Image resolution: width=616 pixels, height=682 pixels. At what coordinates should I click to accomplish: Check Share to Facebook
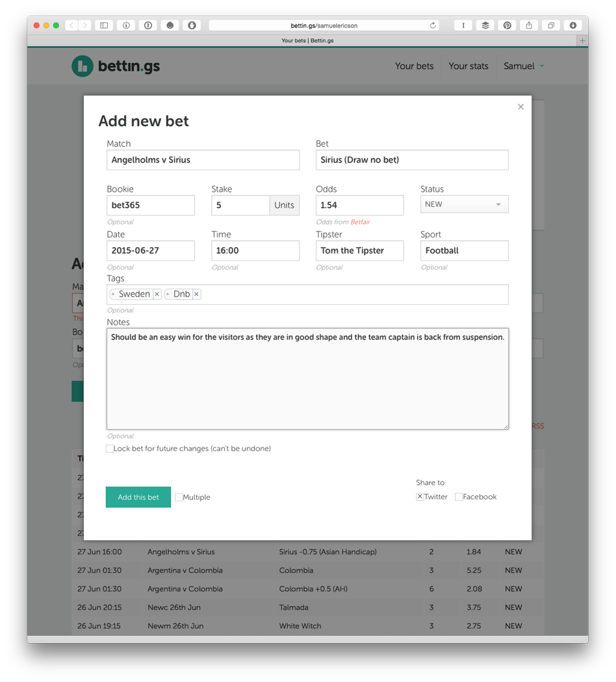pyautogui.click(x=459, y=497)
